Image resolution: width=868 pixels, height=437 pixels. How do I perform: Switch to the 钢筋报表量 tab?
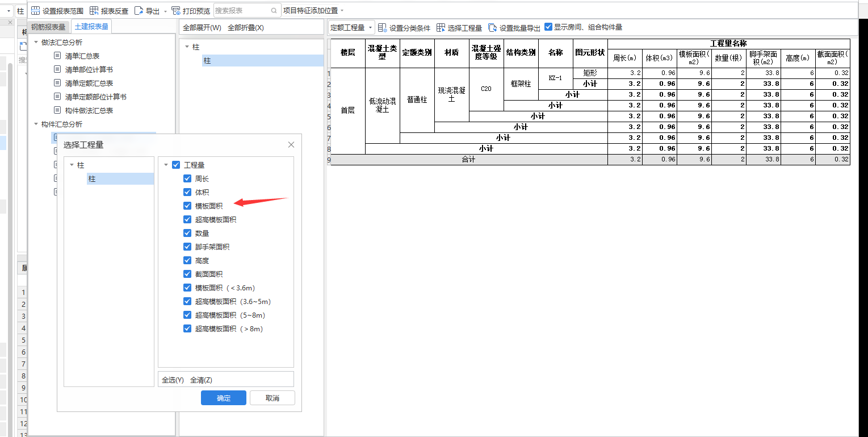[48, 27]
